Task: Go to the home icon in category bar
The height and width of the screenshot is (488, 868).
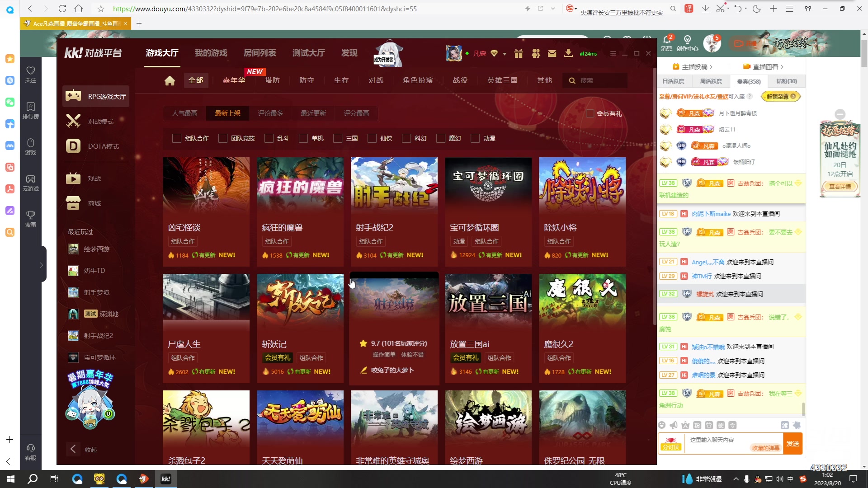Action: click(x=170, y=80)
